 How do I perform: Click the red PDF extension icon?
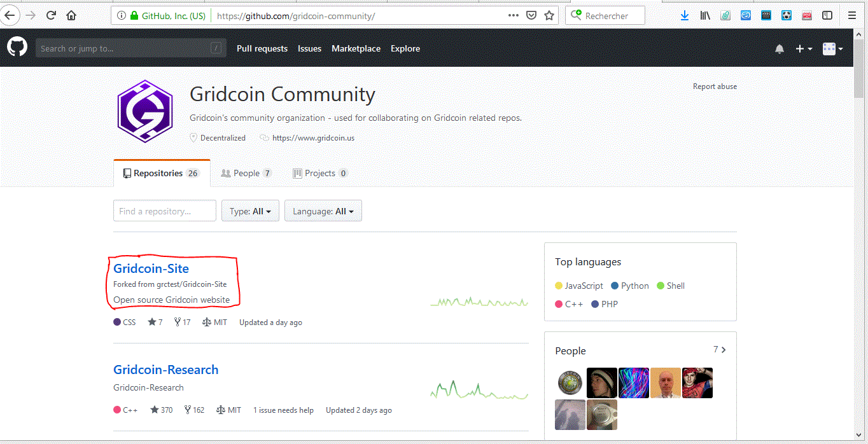tap(807, 16)
